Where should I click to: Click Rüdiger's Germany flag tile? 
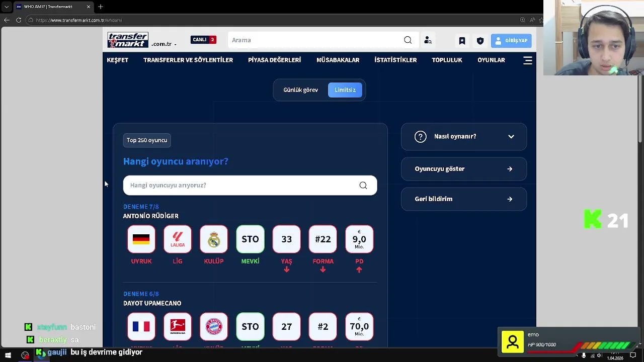coord(141,239)
